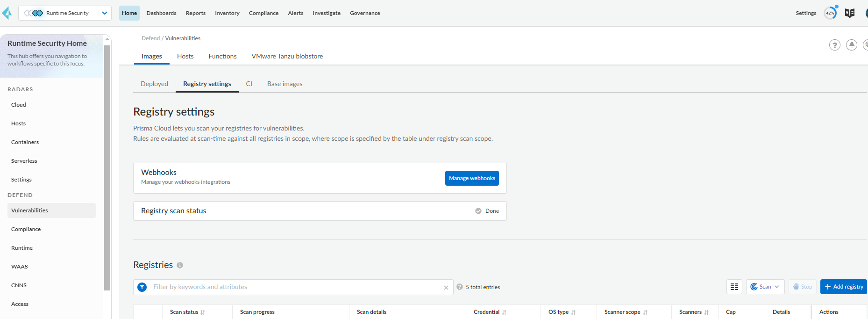
Task: Switch to the Functions tab
Action: tap(222, 56)
